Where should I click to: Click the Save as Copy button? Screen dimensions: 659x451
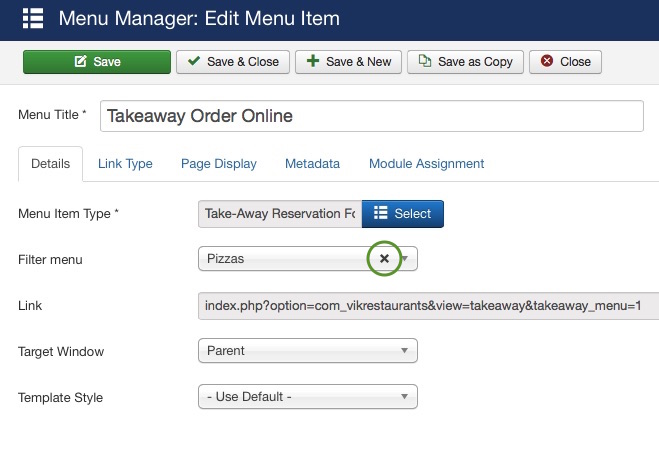(x=465, y=62)
